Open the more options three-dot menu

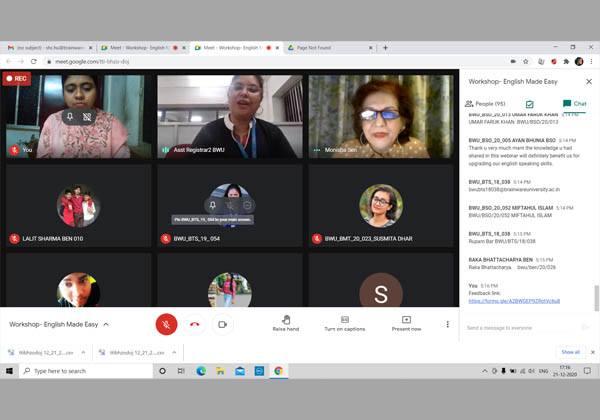tap(447, 324)
